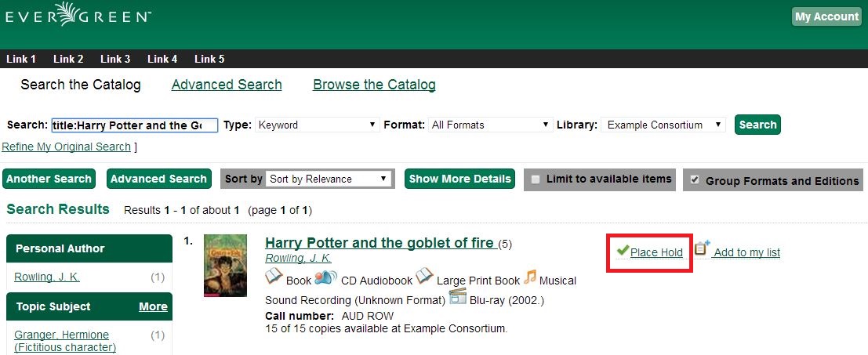Image resolution: width=868 pixels, height=355 pixels.
Task: Filter by Rowling, J. K. in Personal Author
Action: coord(47,277)
